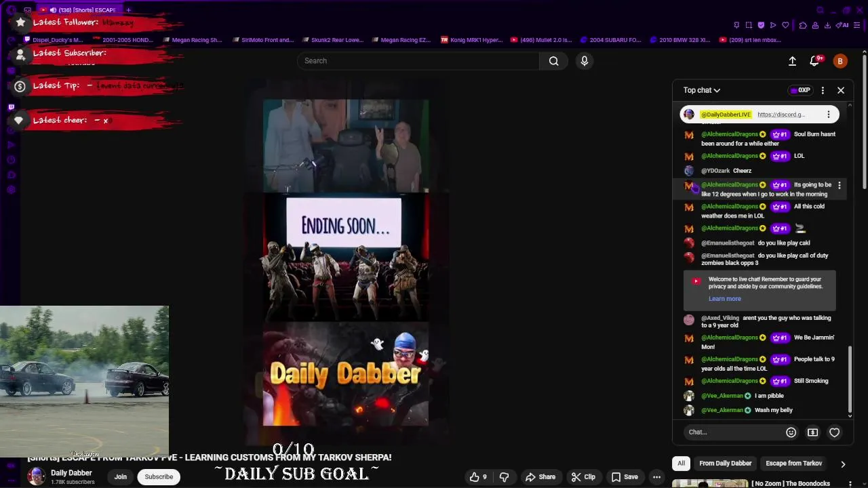Select the All filter chip
868x488 pixels.
682,464
